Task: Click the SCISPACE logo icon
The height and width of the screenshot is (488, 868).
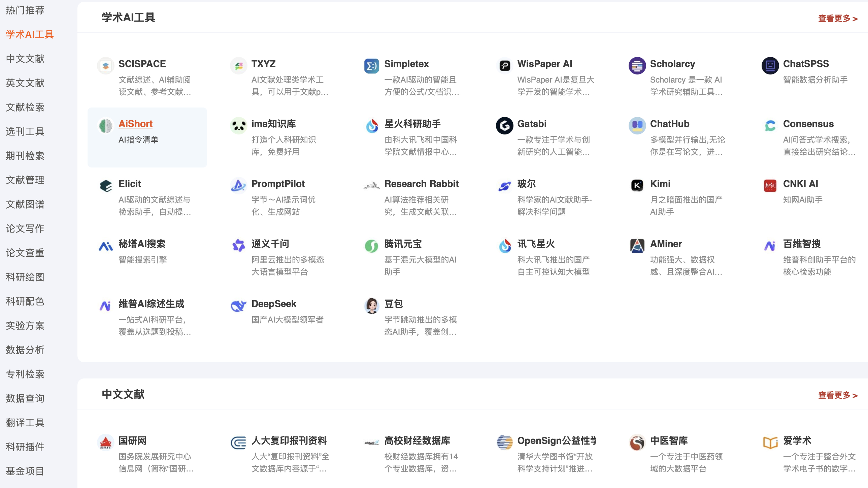Action: (105, 66)
